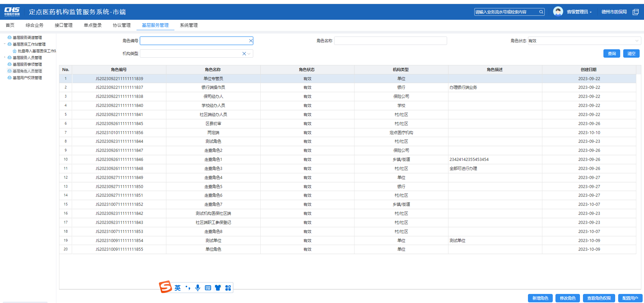Click into the 角色名称 input field
The width and height of the screenshot is (644, 303).
[390, 41]
